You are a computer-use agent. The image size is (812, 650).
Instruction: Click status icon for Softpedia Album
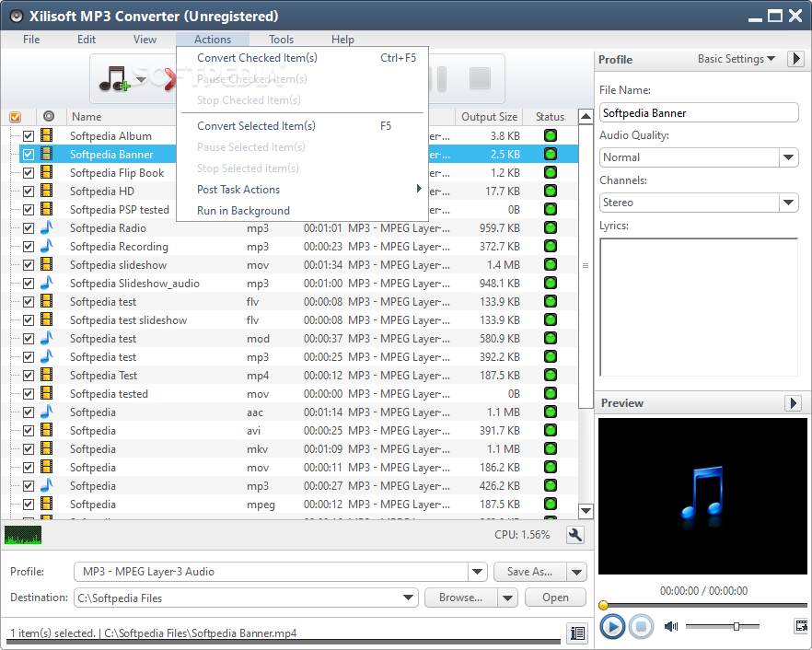click(551, 135)
